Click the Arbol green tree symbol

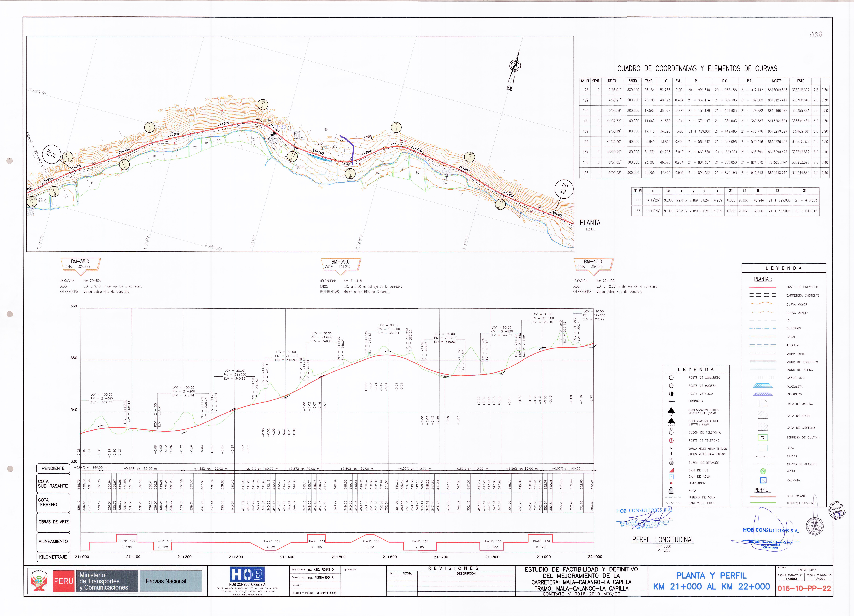(x=763, y=471)
